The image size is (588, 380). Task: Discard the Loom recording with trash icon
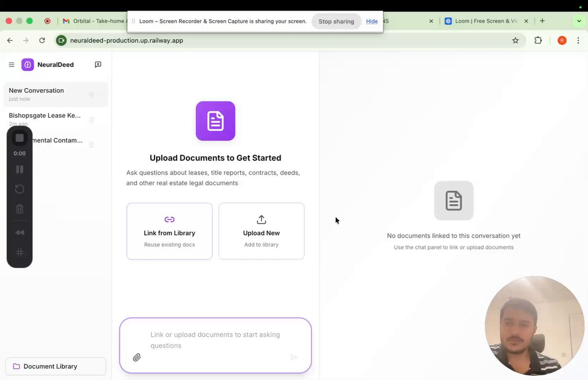coord(20,209)
